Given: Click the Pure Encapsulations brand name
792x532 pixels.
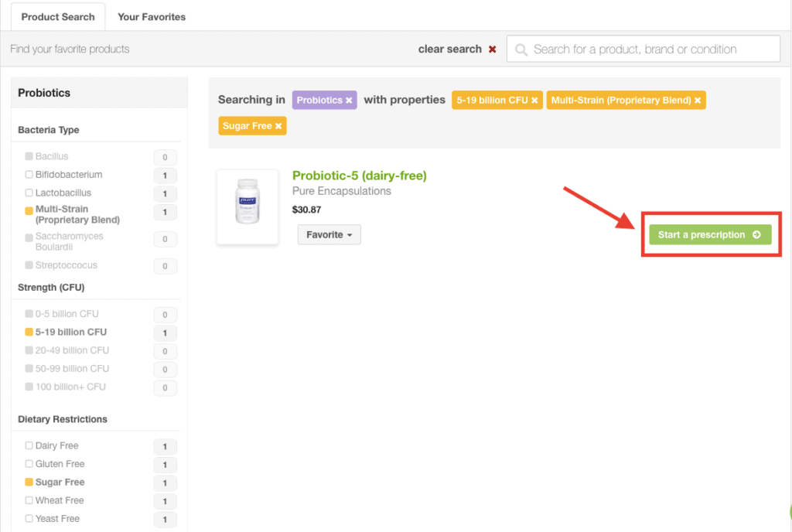Looking at the screenshot, I should tap(341, 191).
